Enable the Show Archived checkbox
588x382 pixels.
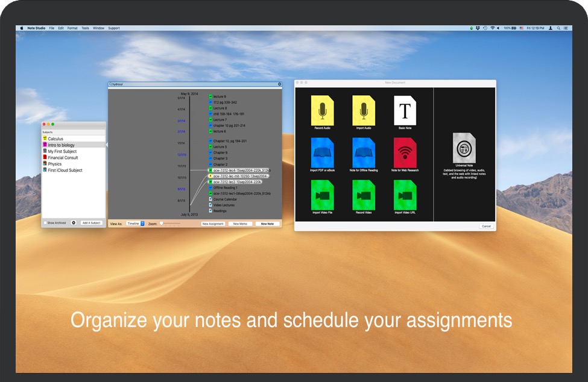pyautogui.click(x=45, y=223)
